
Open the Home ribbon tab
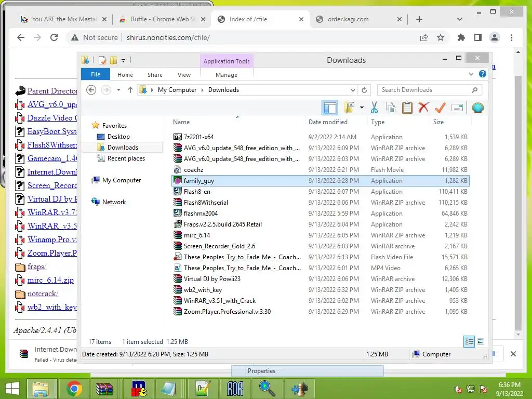125,75
